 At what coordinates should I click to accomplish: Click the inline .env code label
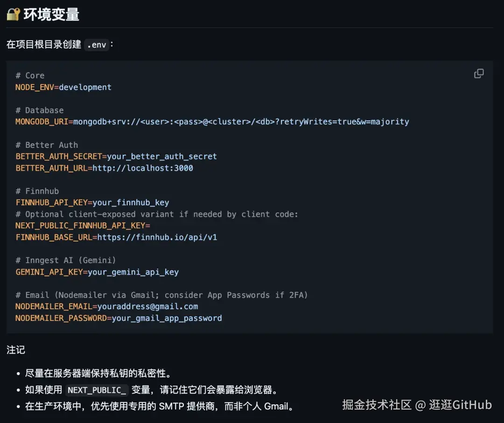point(97,45)
